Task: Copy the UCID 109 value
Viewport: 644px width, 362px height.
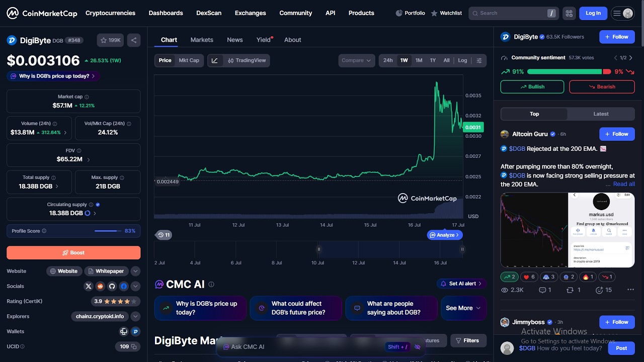Action: pyautogui.click(x=134, y=346)
